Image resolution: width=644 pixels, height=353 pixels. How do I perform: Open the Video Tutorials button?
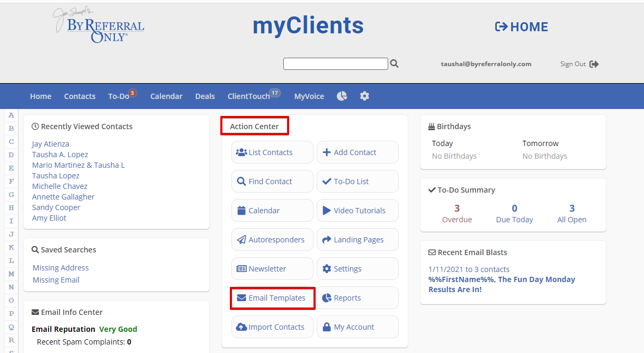[357, 211]
